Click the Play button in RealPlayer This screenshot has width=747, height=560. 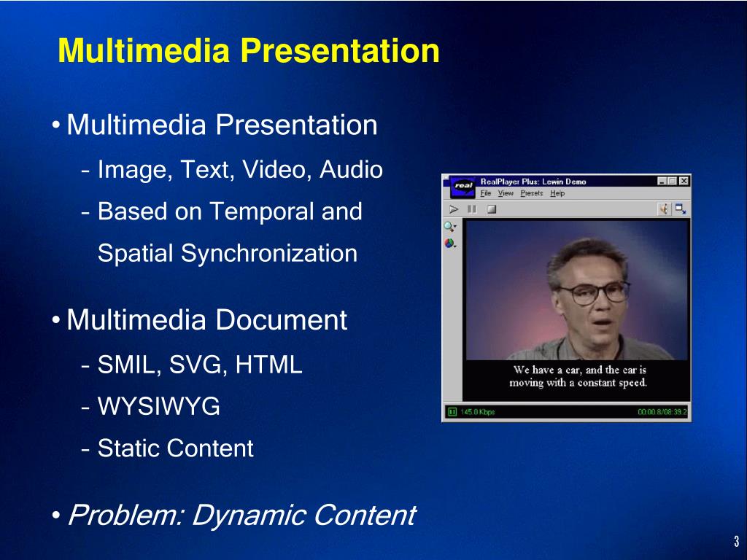pos(454,209)
